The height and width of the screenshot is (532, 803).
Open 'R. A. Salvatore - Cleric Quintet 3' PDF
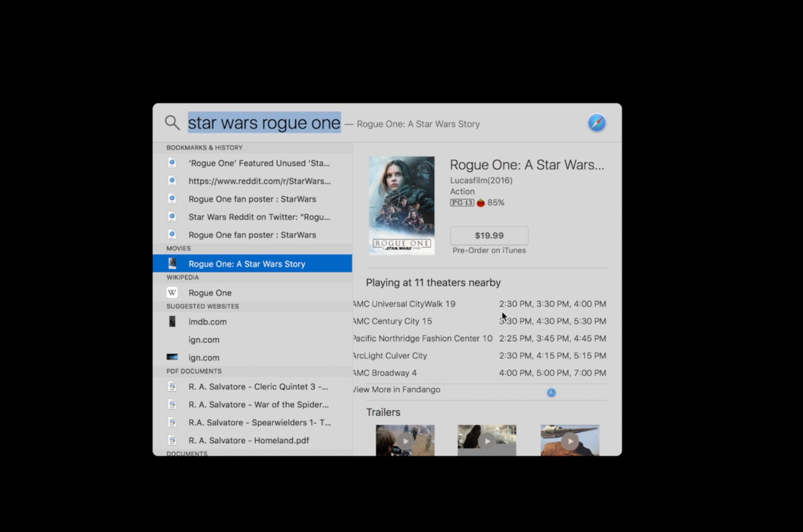click(x=252, y=387)
